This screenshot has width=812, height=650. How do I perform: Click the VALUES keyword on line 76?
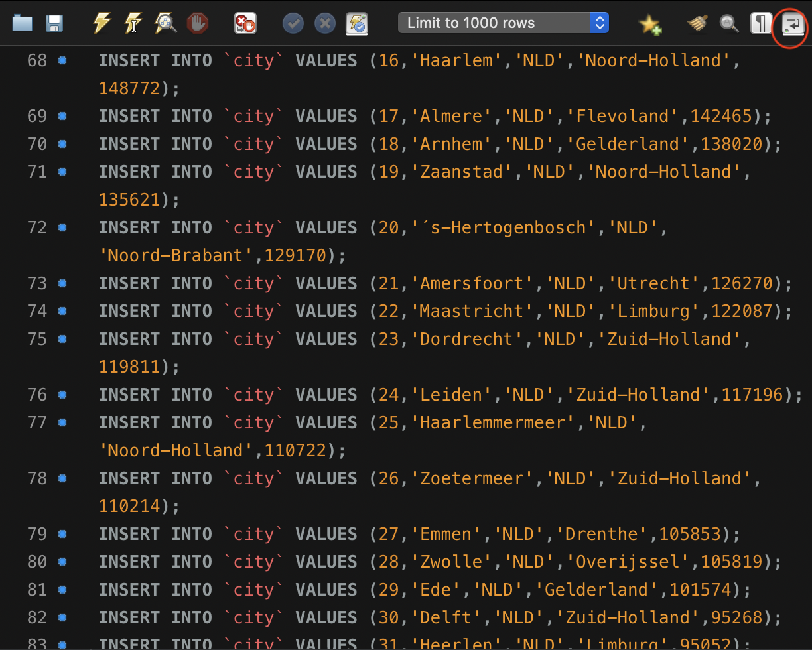pyautogui.click(x=326, y=395)
